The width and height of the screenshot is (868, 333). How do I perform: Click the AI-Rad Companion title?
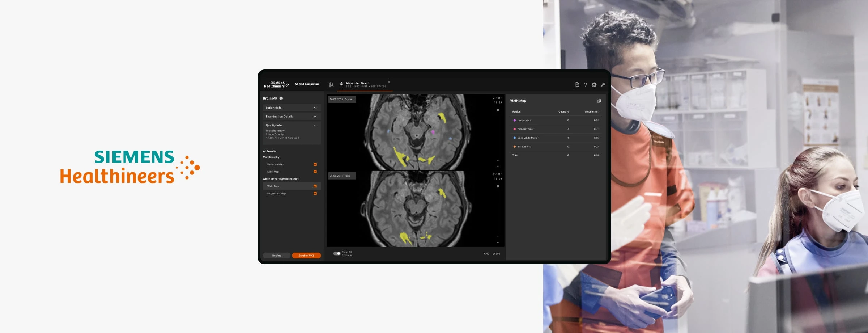coord(307,84)
